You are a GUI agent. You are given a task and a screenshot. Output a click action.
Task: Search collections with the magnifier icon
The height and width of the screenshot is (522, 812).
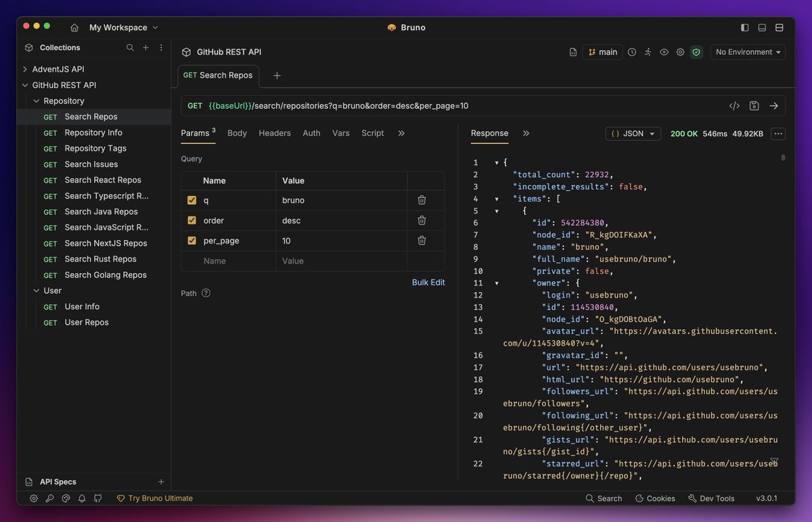[x=130, y=47]
